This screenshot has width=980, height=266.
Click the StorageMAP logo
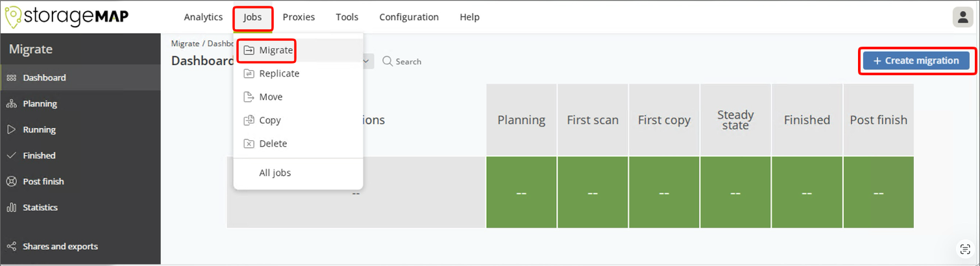tap(67, 17)
